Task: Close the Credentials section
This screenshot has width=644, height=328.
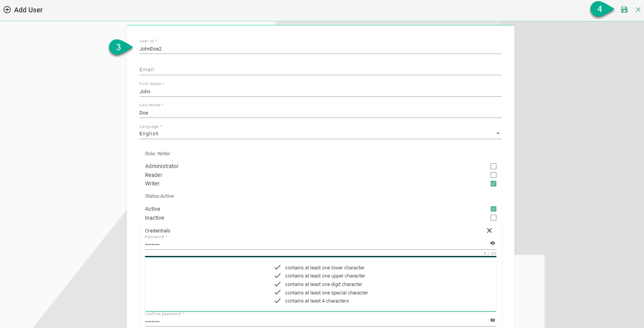Action: 489,230
